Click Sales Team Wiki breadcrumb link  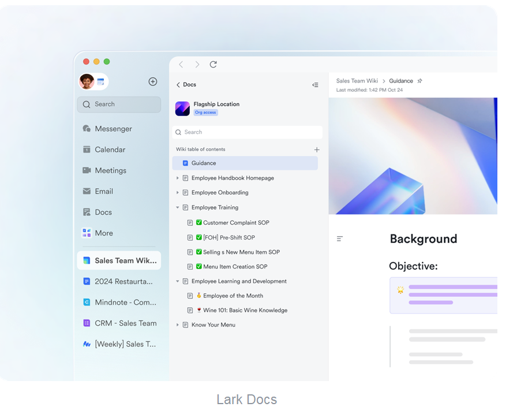[x=357, y=81]
